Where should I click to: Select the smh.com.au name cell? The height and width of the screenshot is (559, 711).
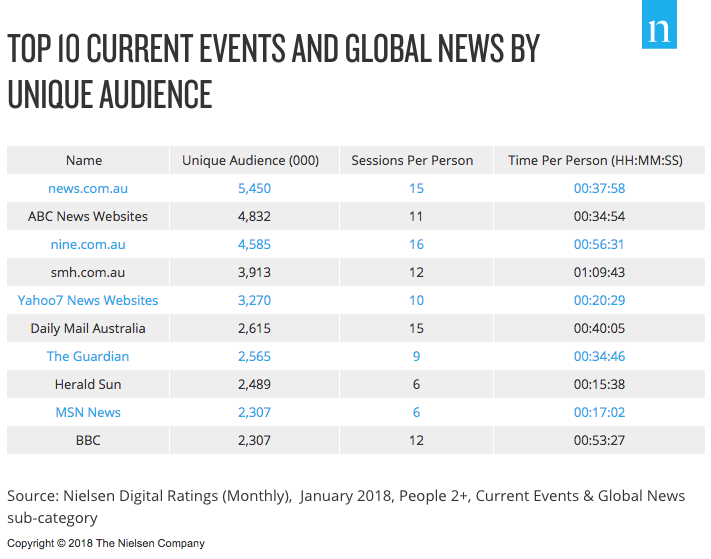coord(88,272)
